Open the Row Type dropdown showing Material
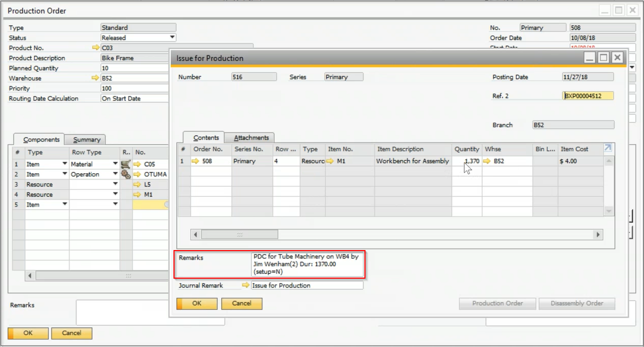Viewport: 644px width, 347px height. click(x=115, y=164)
